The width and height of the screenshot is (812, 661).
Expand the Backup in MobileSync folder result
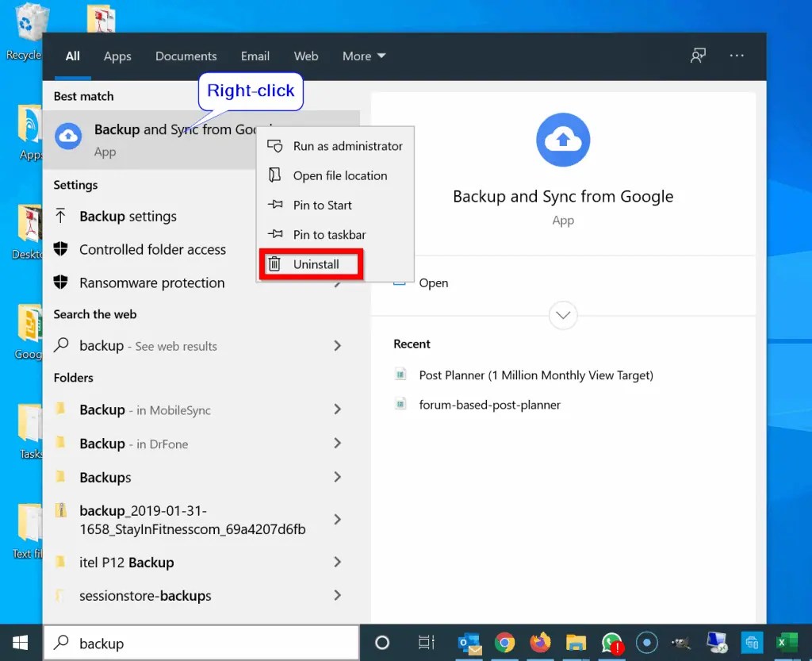click(x=337, y=410)
